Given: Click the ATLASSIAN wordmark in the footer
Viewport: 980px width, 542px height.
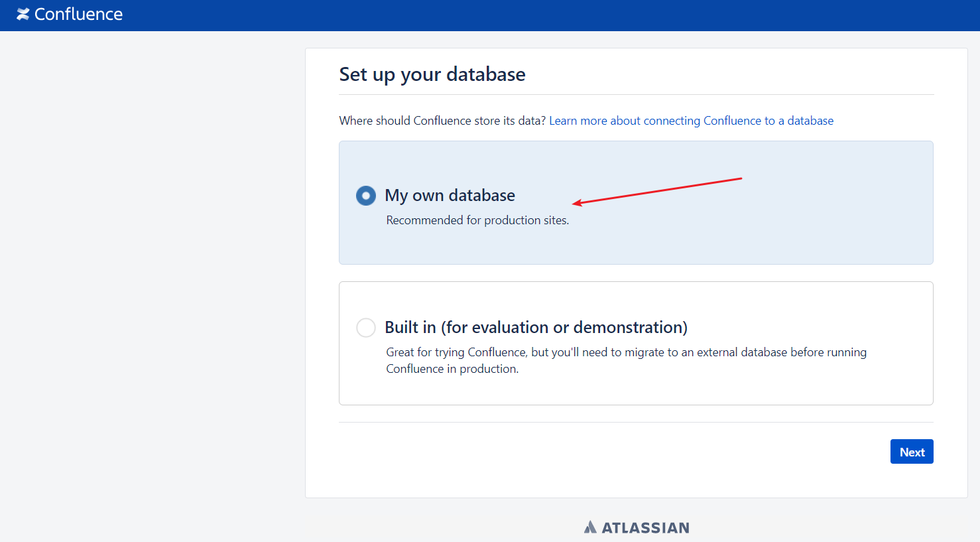Looking at the screenshot, I should point(645,528).
